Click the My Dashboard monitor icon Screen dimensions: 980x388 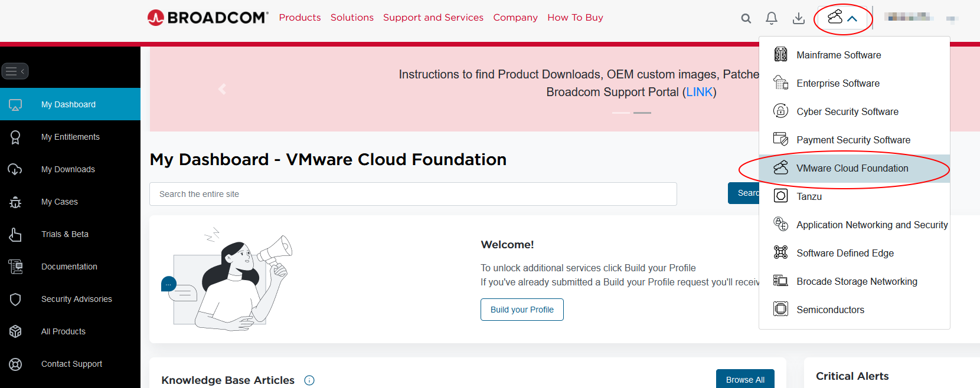click(x=15, y=105)
